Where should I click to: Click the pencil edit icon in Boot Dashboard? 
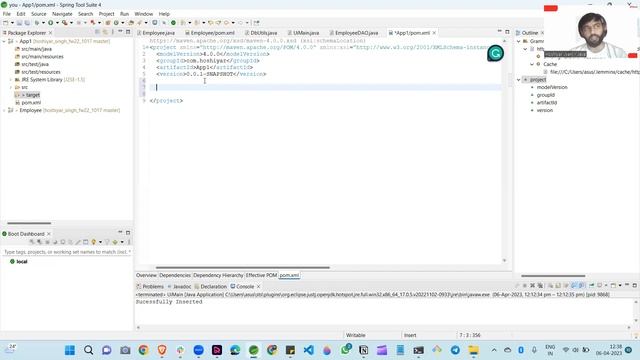[x=78, y=242]
